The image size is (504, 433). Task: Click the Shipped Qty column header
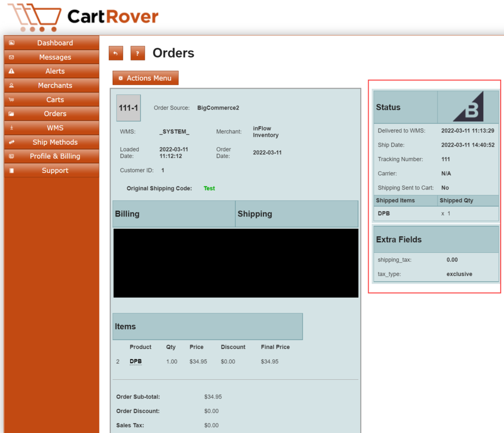click(456, 200)
